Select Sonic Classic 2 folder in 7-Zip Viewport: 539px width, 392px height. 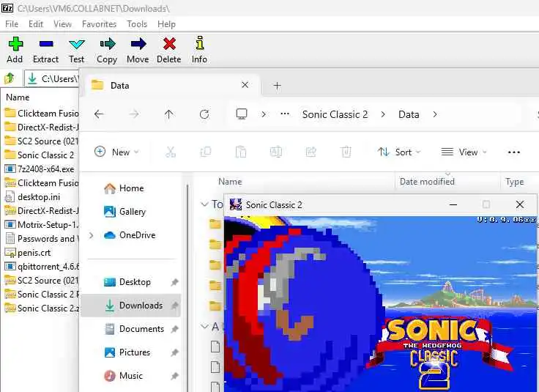click(x=41, y=155)
